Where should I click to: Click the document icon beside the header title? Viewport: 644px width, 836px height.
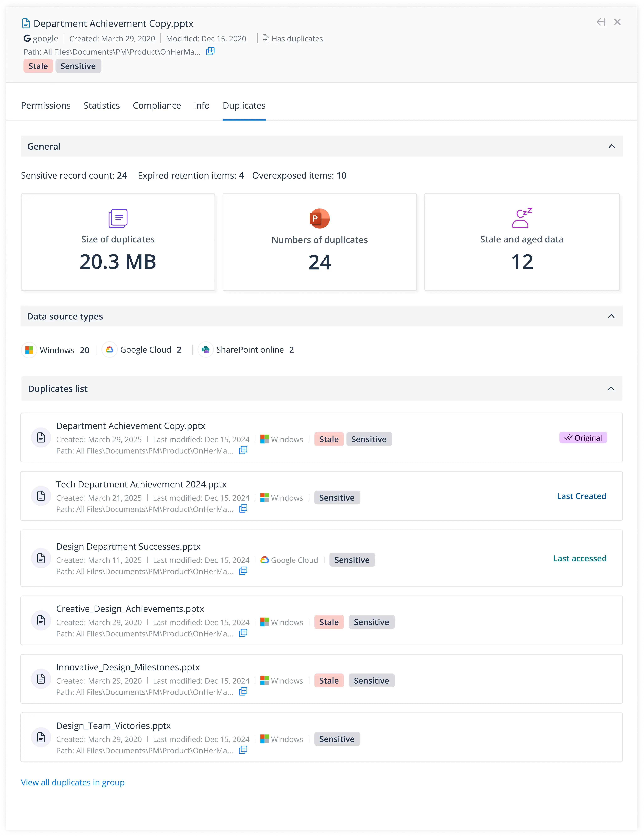click(26, 23)
